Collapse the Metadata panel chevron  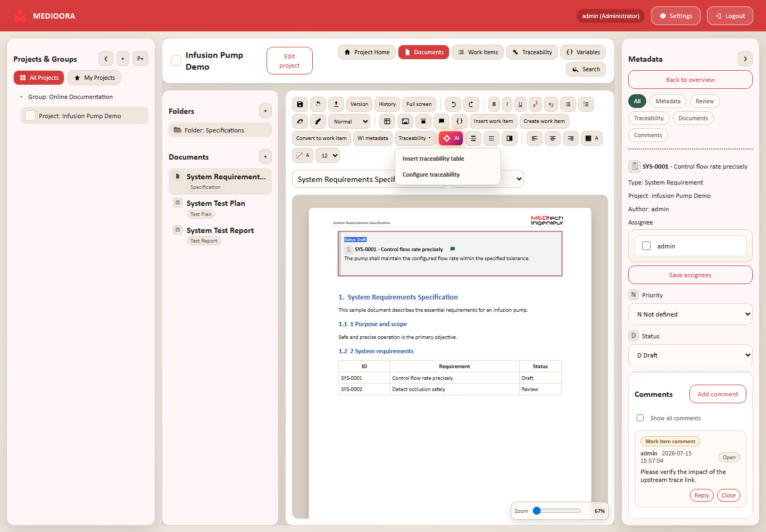[x=745, y=59]
